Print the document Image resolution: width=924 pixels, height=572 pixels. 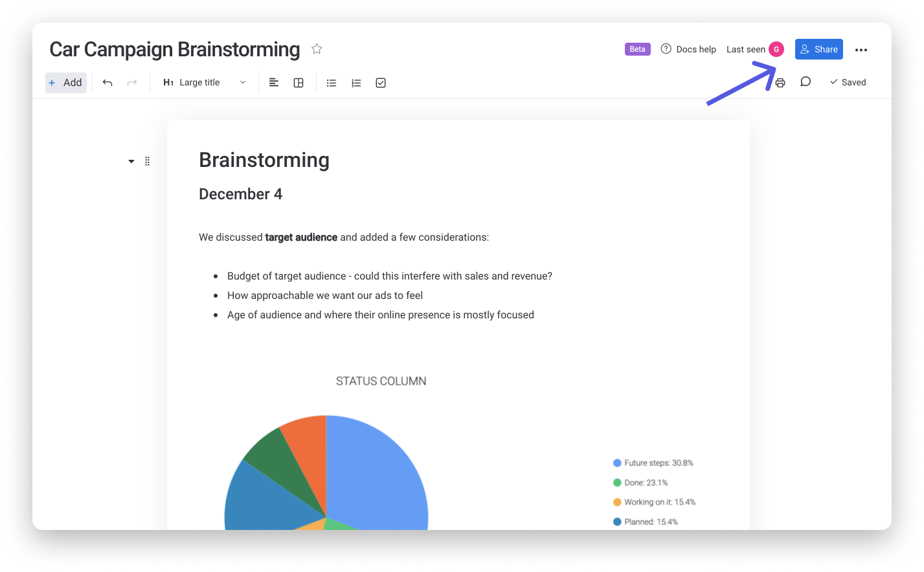pos(780,83)
